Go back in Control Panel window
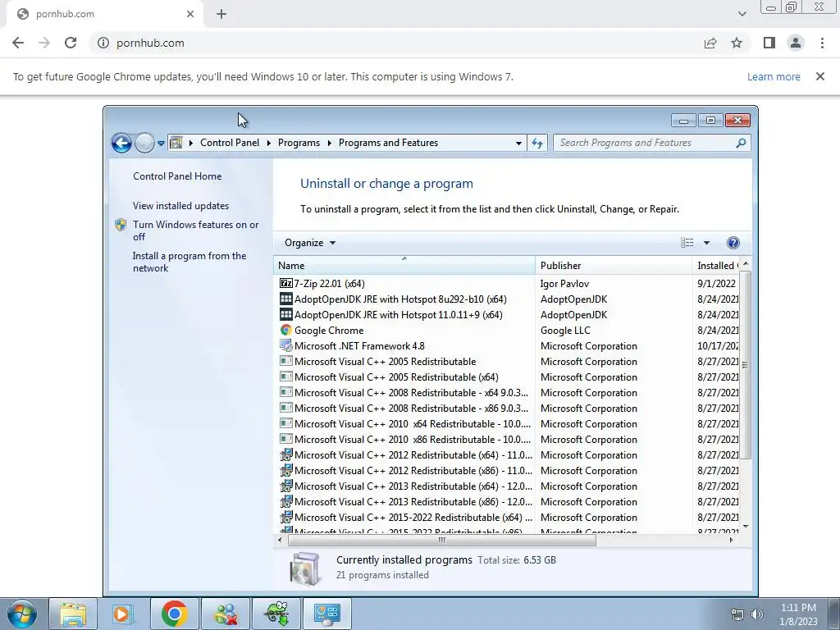The width and height of the screenshot is (840, 630). point(121,143)
